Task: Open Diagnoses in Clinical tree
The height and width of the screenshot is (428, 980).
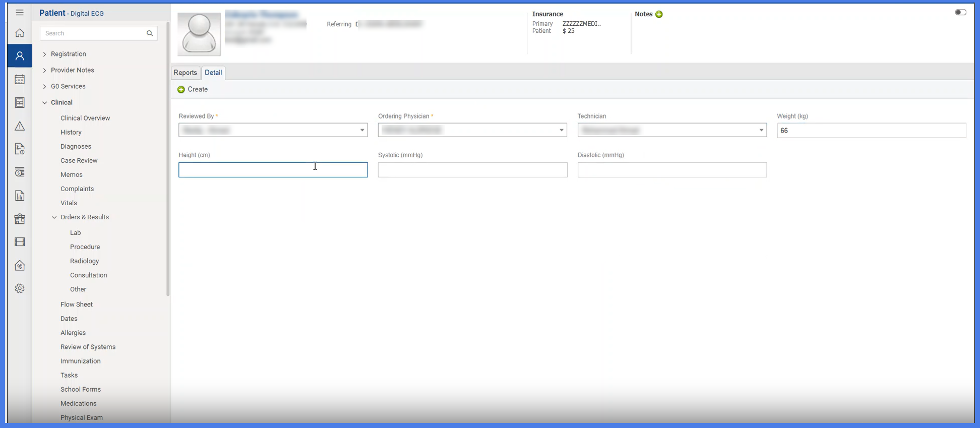Action: 76,146
